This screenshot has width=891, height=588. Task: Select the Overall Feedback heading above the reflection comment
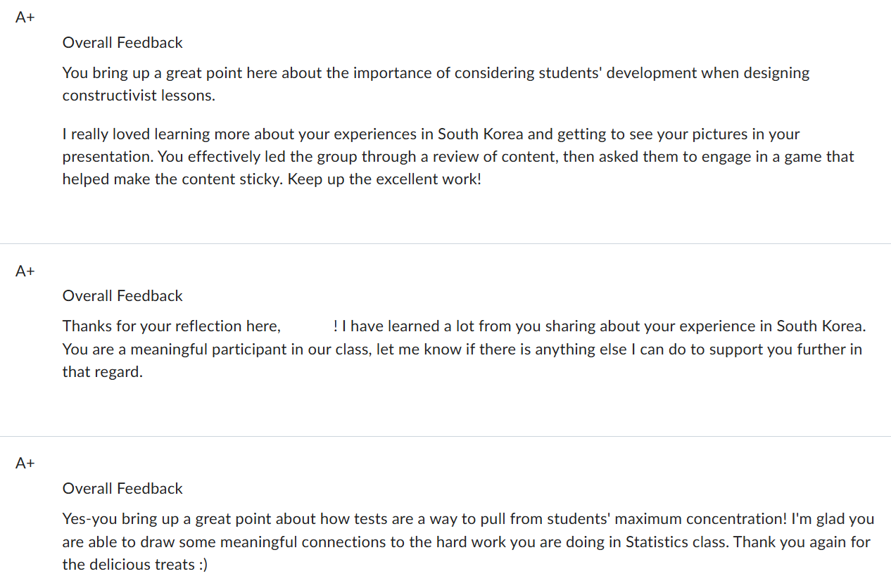[122, 296]
